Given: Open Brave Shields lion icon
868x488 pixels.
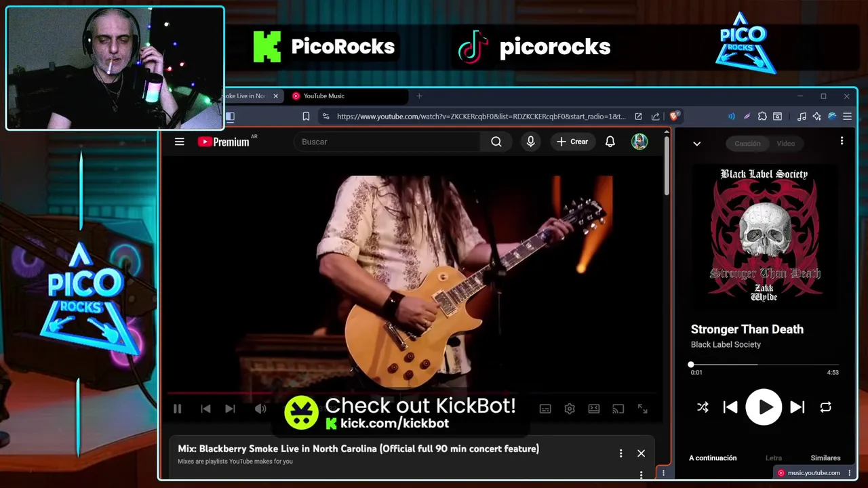Looking at the screenshot, I should tap(675, 116).
